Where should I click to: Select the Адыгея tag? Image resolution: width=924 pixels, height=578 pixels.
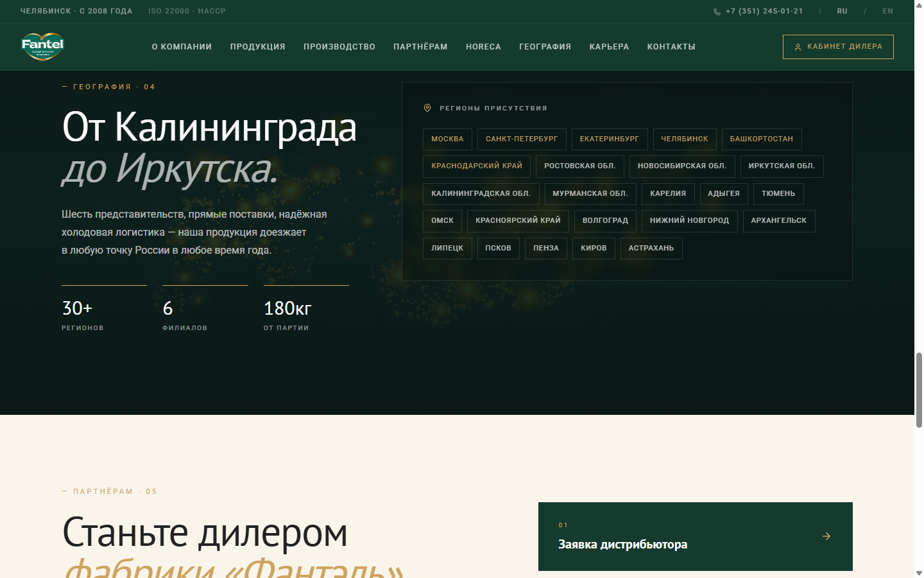point(724,194)
